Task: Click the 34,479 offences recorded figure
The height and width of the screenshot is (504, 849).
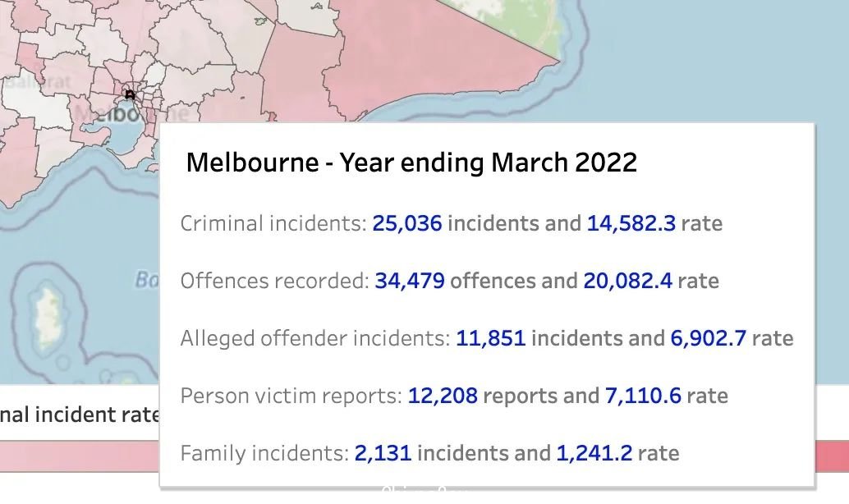Action: pyautogui.click(x=410, y=281)
